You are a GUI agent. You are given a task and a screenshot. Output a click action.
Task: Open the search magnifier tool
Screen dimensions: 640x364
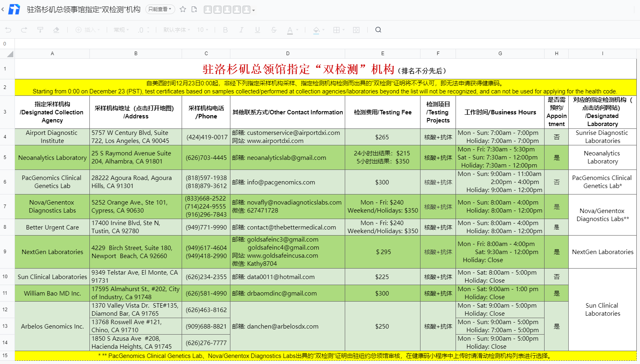click(x=378, y=30)
